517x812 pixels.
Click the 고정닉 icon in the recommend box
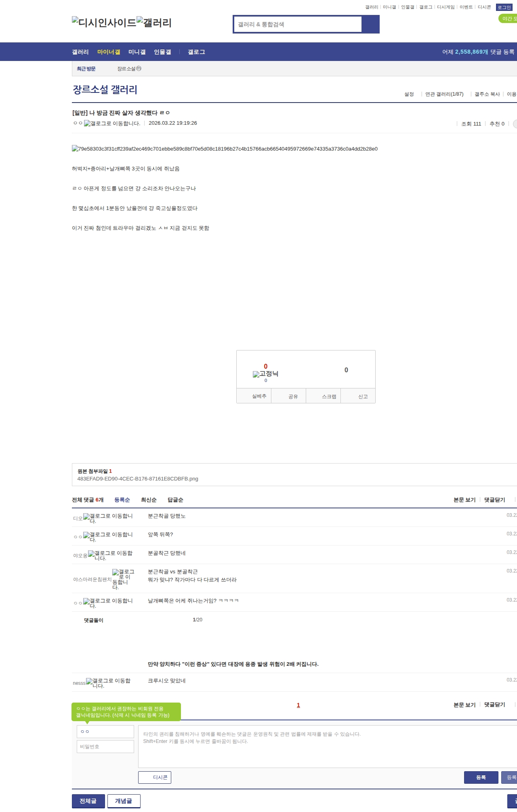(x=265, y=374)
